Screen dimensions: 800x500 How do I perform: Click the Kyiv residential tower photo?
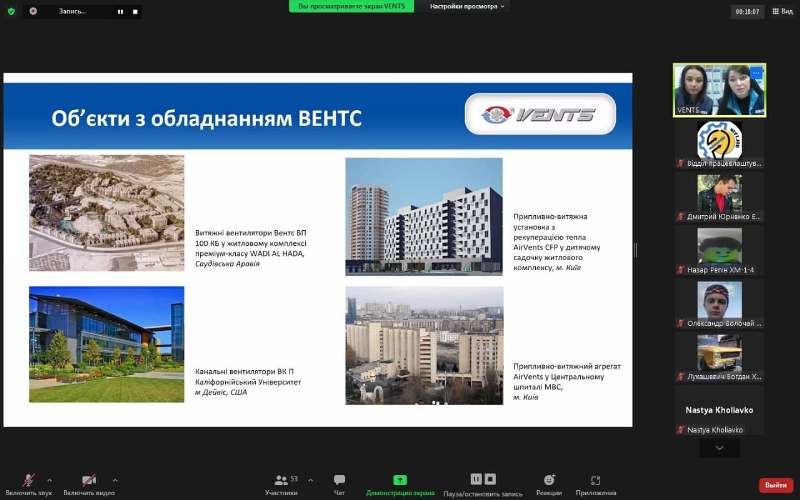[x=424, y=216]
